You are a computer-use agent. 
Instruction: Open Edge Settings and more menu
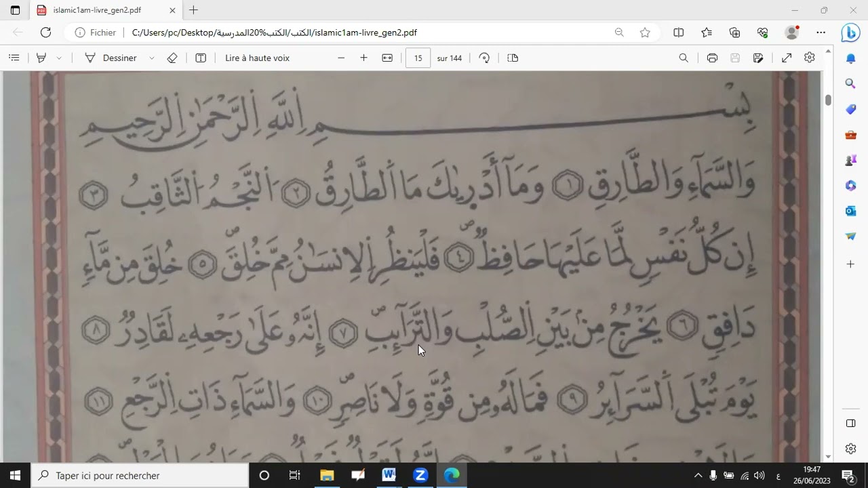[x=821, y=33]
